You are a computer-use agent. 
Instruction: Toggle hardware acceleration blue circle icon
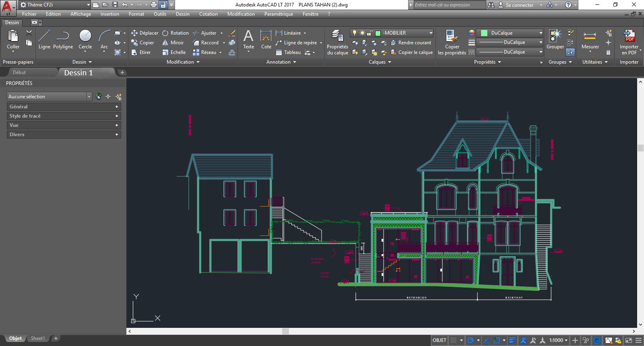click(x=597, y=340)
